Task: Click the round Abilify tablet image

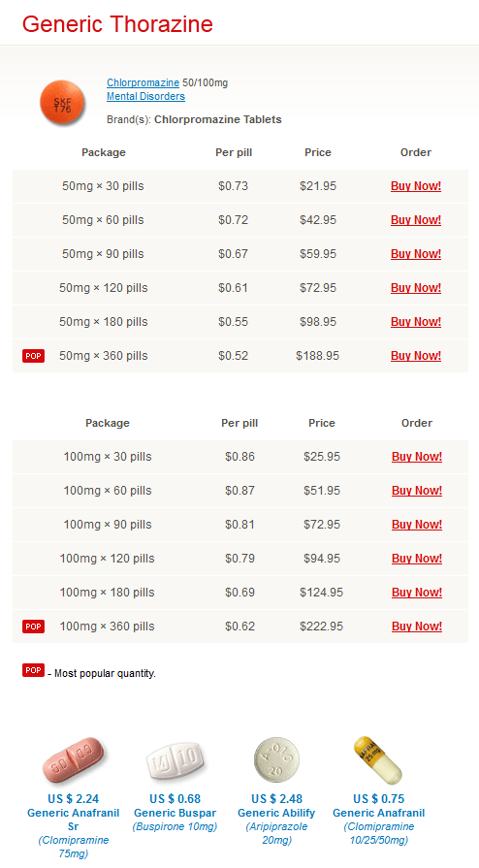Action: coord(276,759)
